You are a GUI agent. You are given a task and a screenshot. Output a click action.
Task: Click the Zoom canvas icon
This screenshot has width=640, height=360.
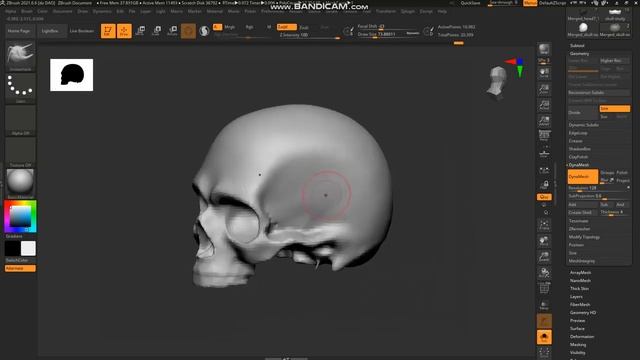click(544, 89)
